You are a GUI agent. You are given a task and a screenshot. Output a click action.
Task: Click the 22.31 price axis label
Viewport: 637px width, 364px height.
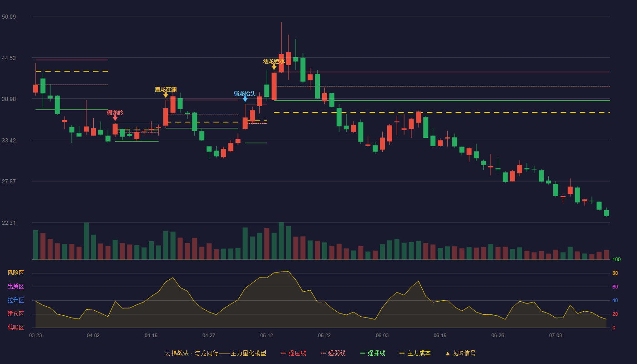[x=9, y=222]
